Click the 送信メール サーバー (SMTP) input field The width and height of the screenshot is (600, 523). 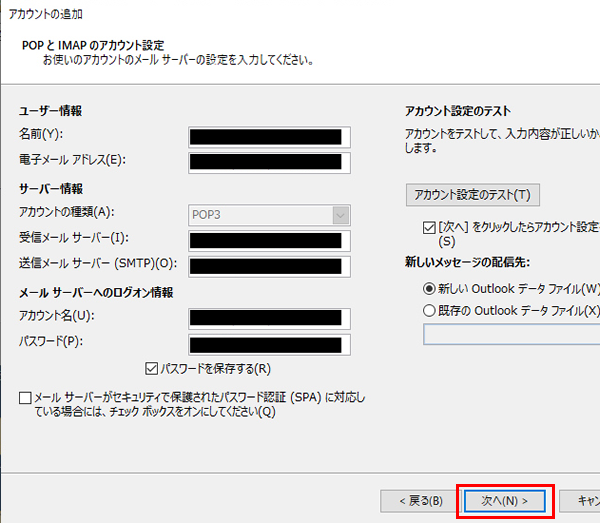(x=269, y=265)
